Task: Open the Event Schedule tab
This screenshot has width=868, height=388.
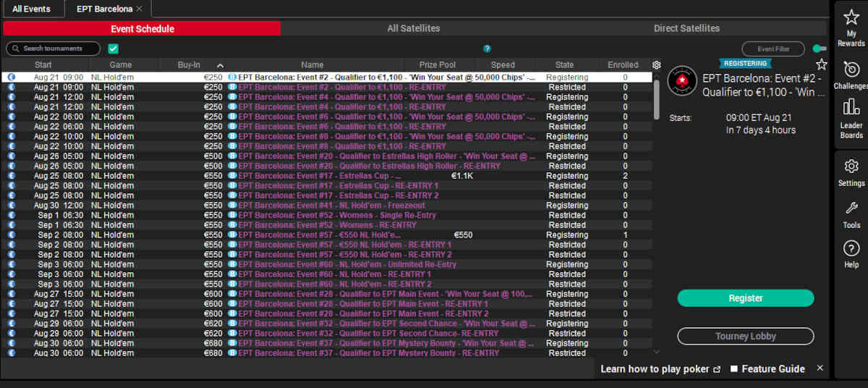Action: pos(142,29)
